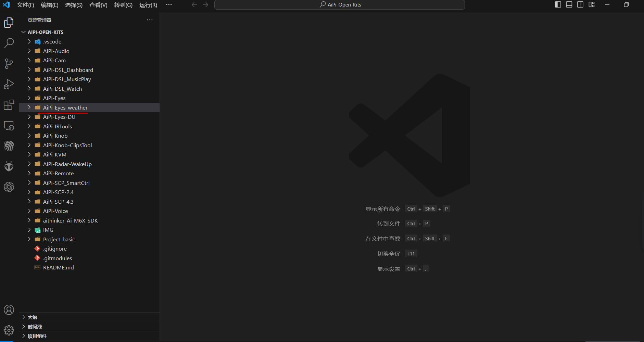Image resolution: width=644 pixels, height=342 pixels.
Task: Expand the AiPi-DSL_Dashboard folder
Action: pyautogui.click(x=89, y=70)
